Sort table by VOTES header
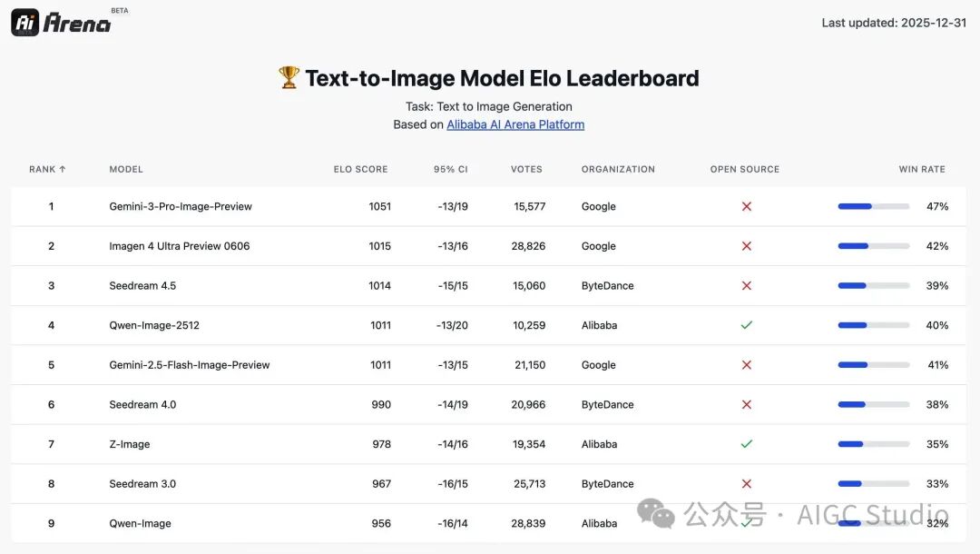This screenshot has height=554, width=980. pyautogui.click(x=526, y=170)
